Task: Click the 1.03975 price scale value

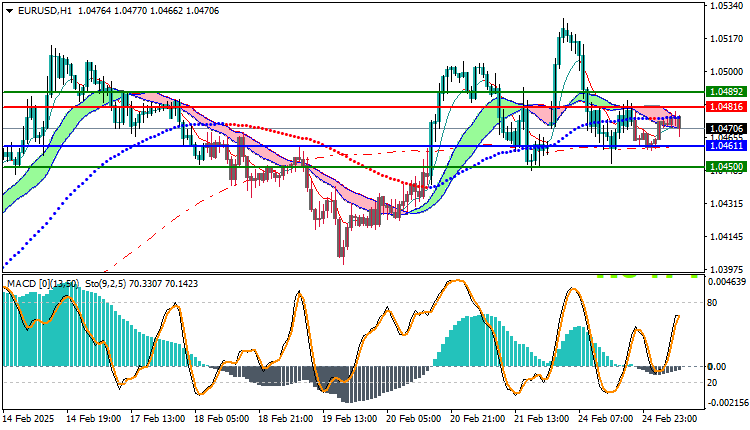Action: 727,270
